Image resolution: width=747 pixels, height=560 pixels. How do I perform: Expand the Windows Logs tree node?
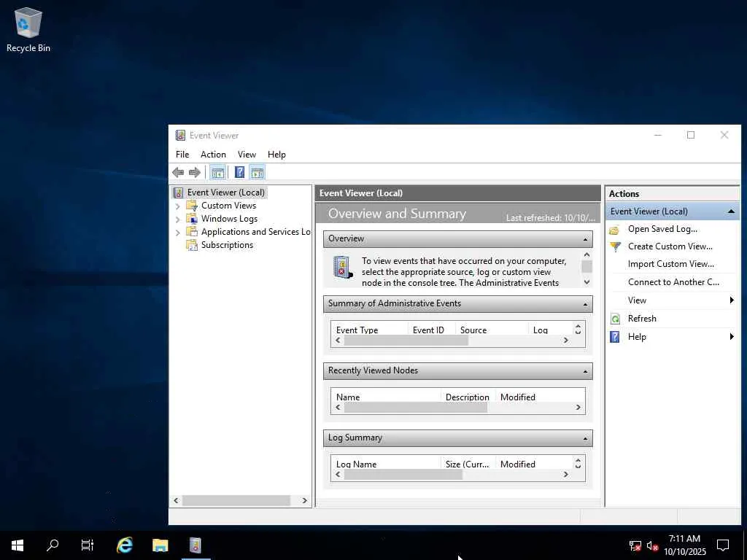pos(178,219)
